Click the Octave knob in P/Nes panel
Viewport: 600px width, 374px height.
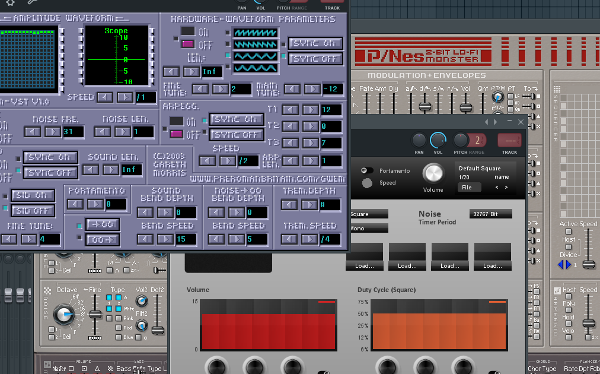(x=63, y=314)
